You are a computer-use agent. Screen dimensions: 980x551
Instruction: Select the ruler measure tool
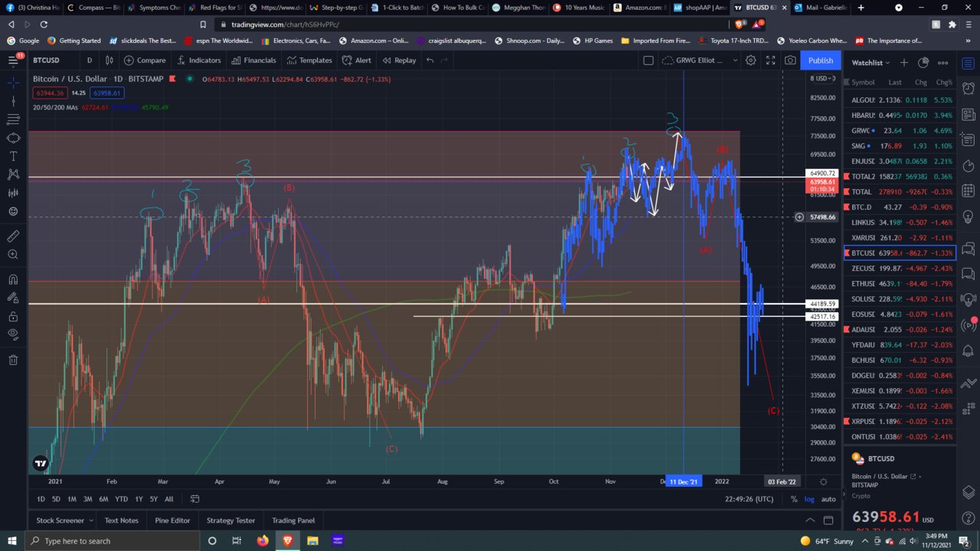(13, 236)
